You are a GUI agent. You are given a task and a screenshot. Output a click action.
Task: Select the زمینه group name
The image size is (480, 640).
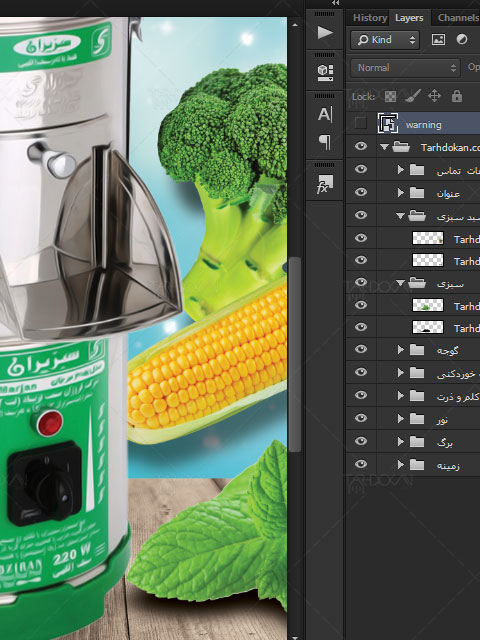448,465
